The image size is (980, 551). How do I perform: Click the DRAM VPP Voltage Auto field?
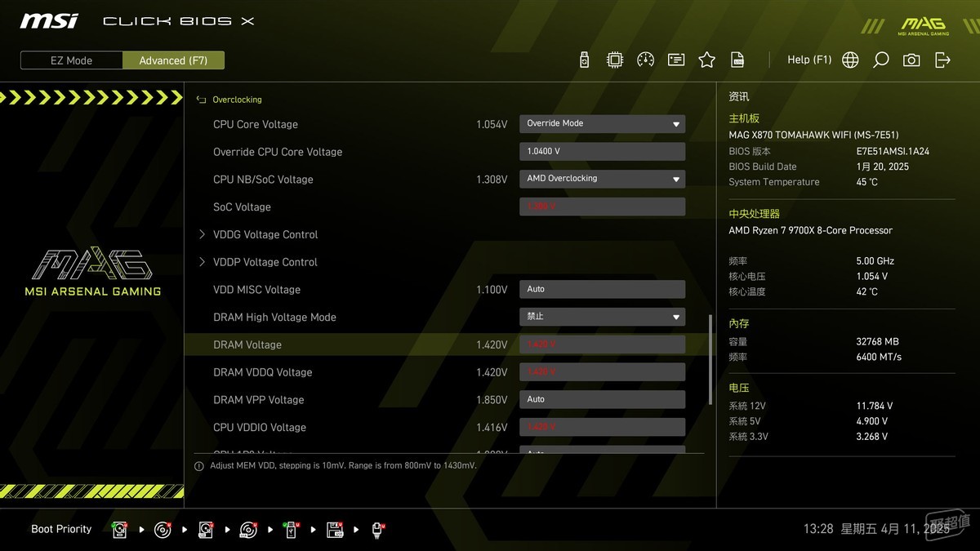point(602,399)
